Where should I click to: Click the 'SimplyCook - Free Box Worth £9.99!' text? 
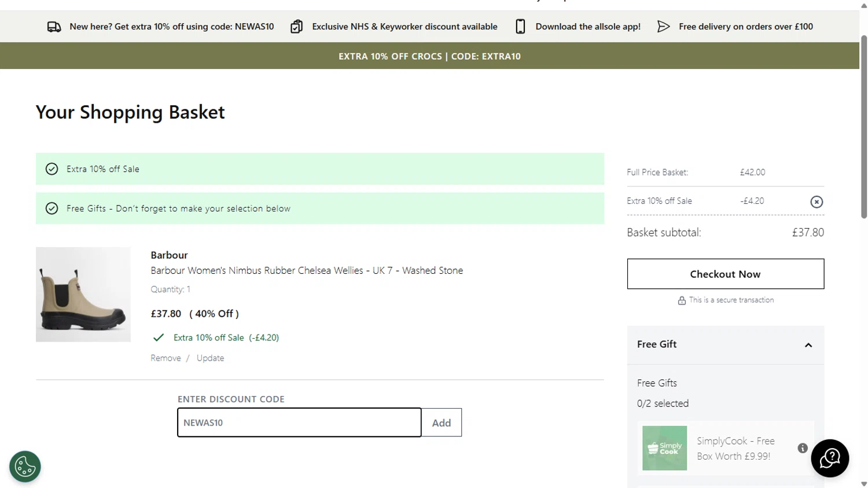(x=735, y=449)
